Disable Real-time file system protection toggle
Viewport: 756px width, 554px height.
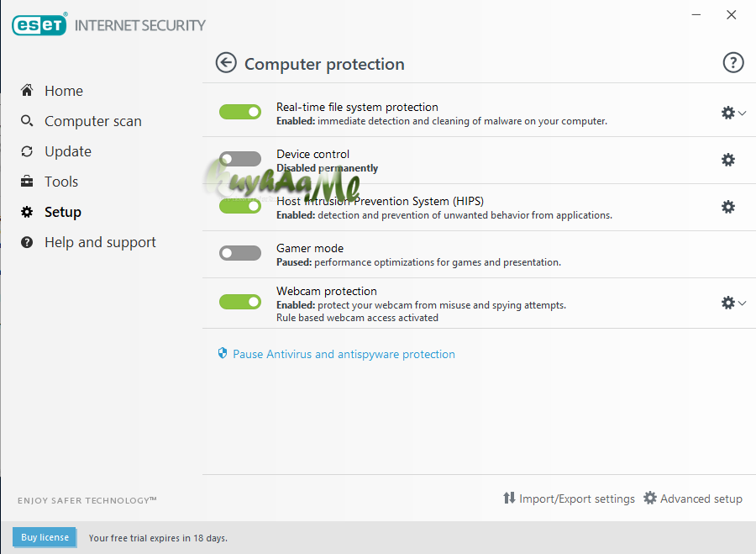[240, 112]
